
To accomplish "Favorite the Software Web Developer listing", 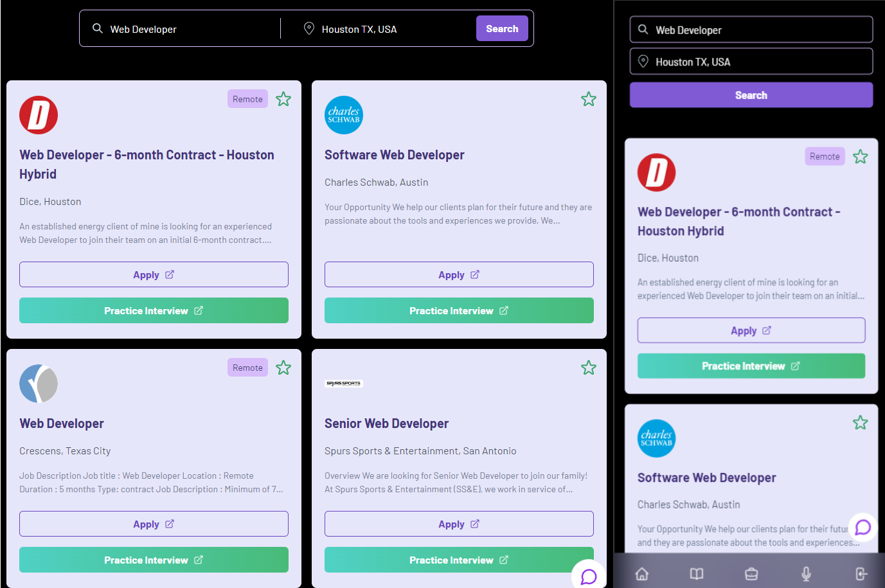I will pos(589,99).
